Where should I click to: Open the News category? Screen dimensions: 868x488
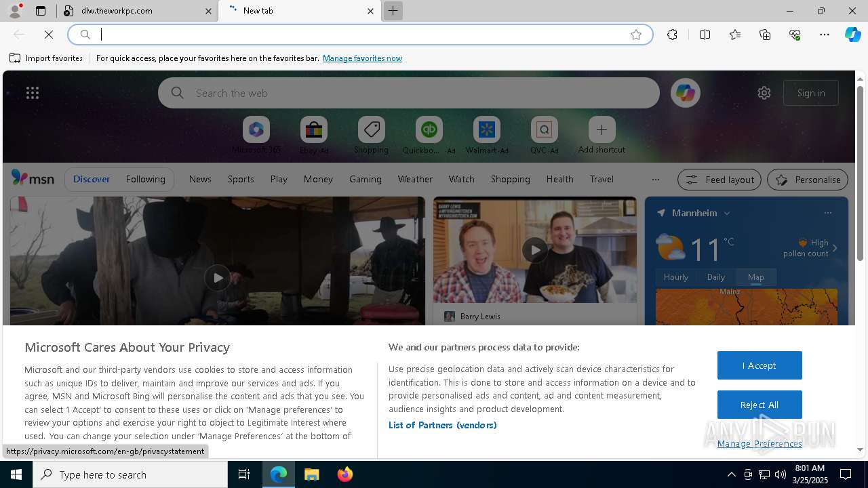pos(200,179)
